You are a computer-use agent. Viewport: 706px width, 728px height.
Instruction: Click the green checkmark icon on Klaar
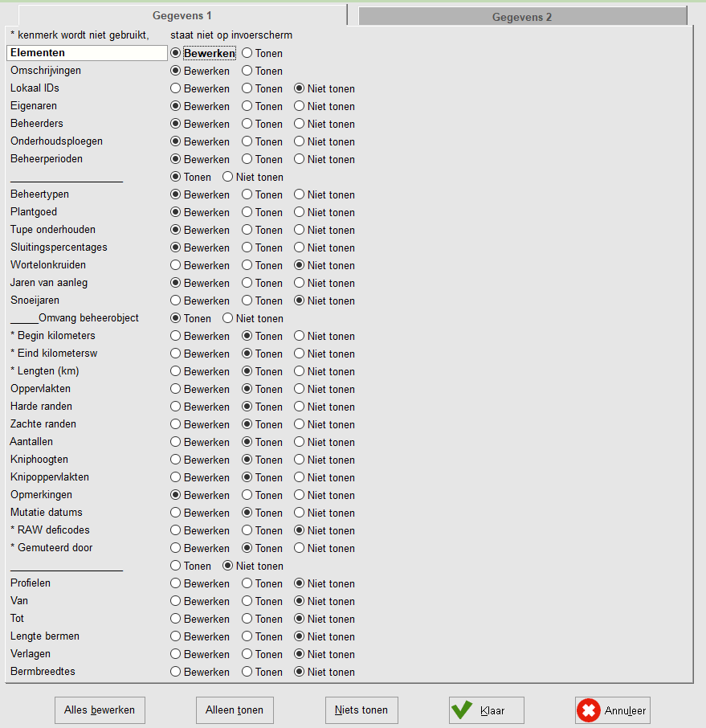462,710
